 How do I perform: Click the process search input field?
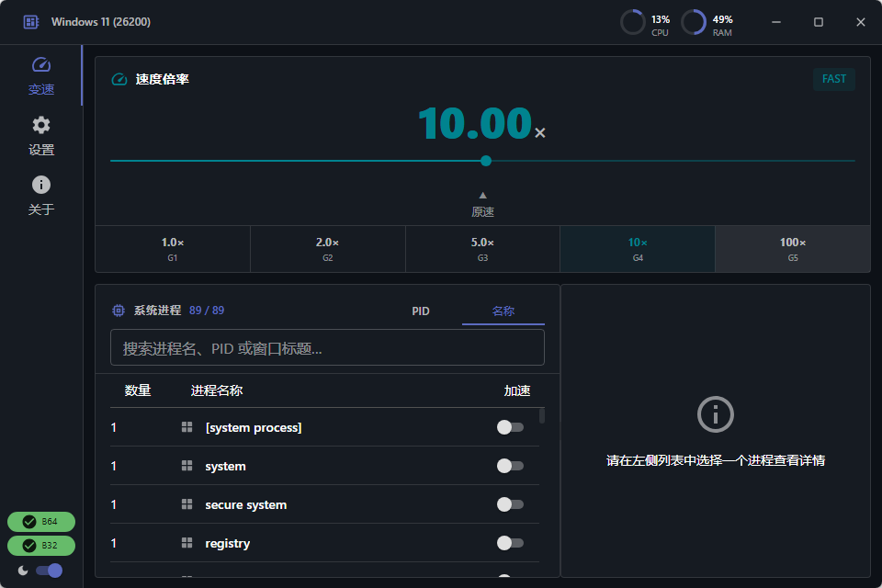tap(327, 347)
